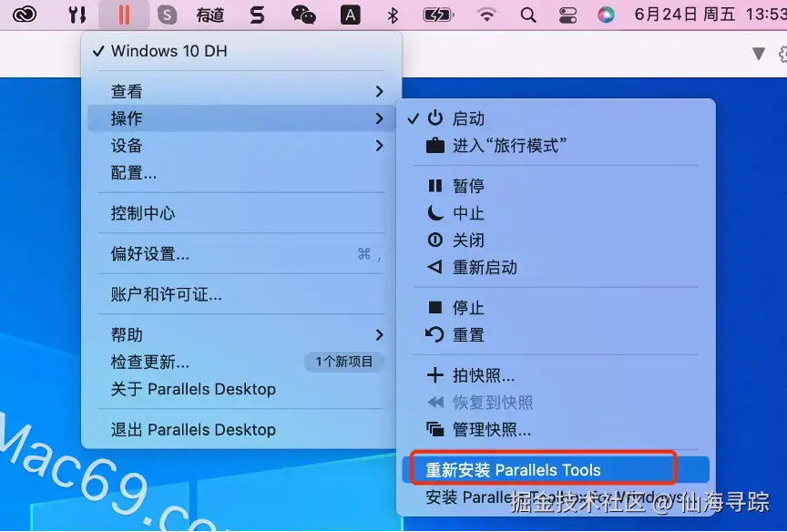Stop the VM with 停止

(556, 308)
